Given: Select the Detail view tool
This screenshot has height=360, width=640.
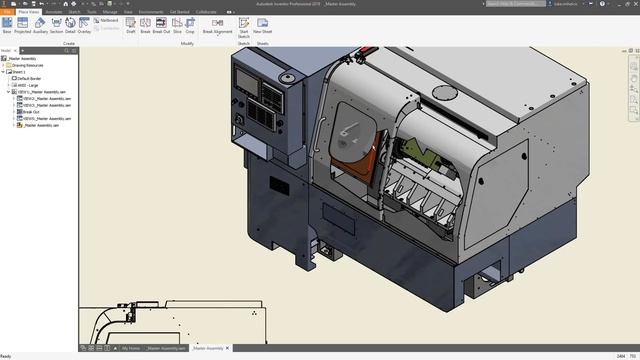Looking at the screenshot, I should pyautogui.click(x=70, y=25).
